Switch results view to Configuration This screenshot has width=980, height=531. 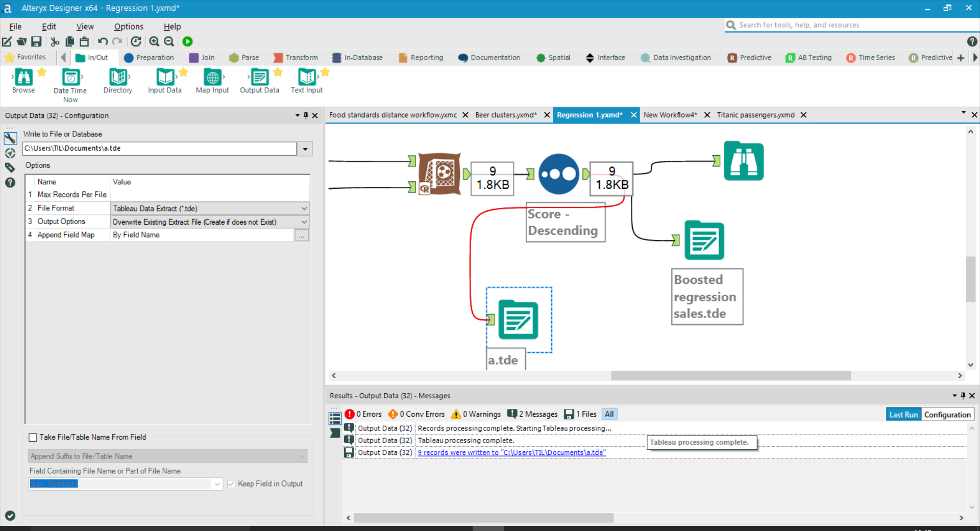point(947,414)
